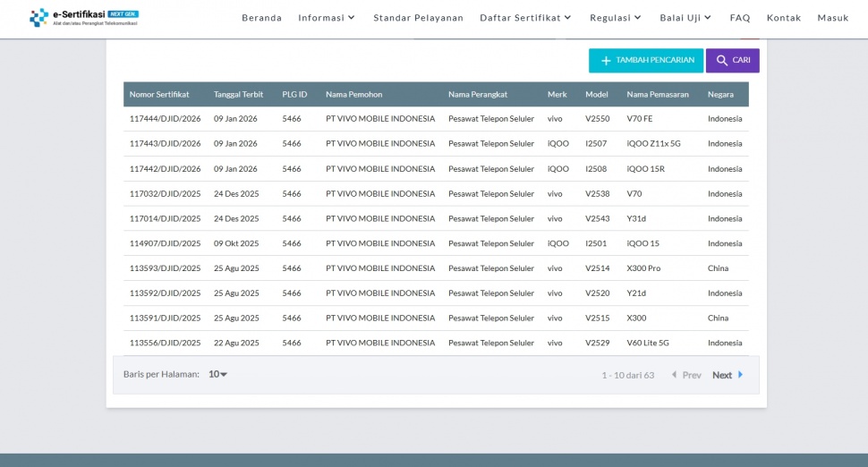Screen dimensions: 868x467
Task: Go to Beranda page
Action: [x=261, y=18]
